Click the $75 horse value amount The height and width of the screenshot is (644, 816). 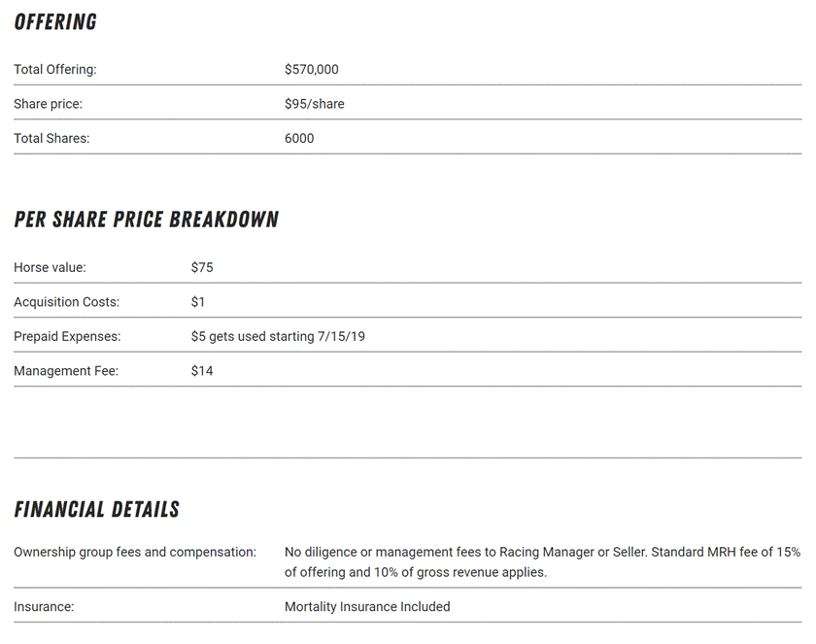tap(202, 267)
